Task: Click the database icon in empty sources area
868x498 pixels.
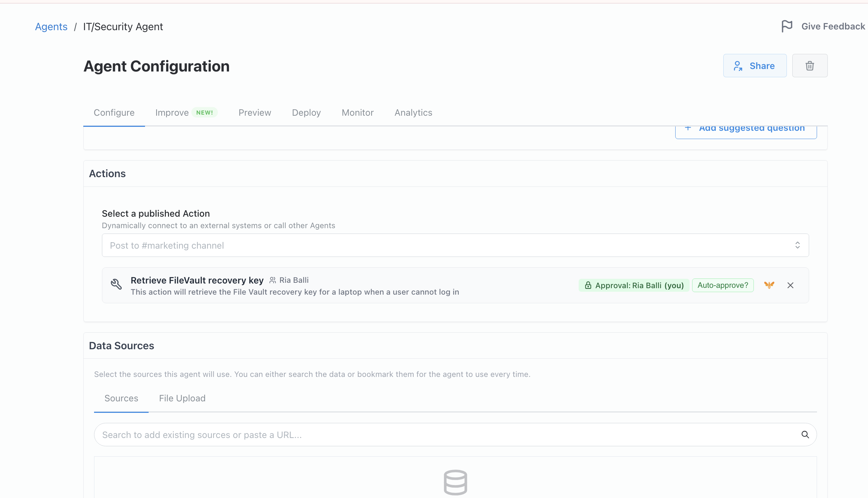Action: click(x=456, y=482)
